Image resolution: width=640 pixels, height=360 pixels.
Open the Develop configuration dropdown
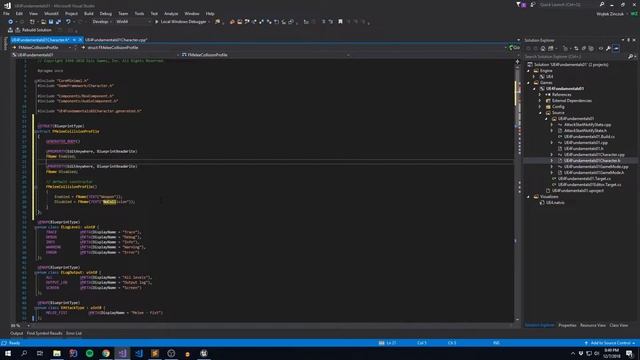point(102,22)
